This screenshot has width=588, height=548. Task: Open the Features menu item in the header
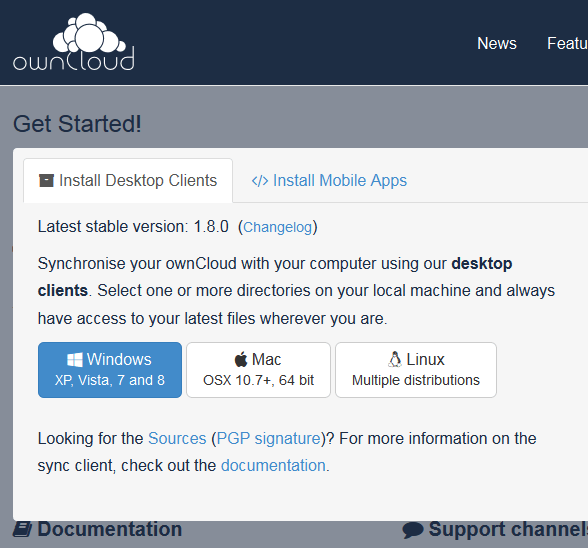567,44
